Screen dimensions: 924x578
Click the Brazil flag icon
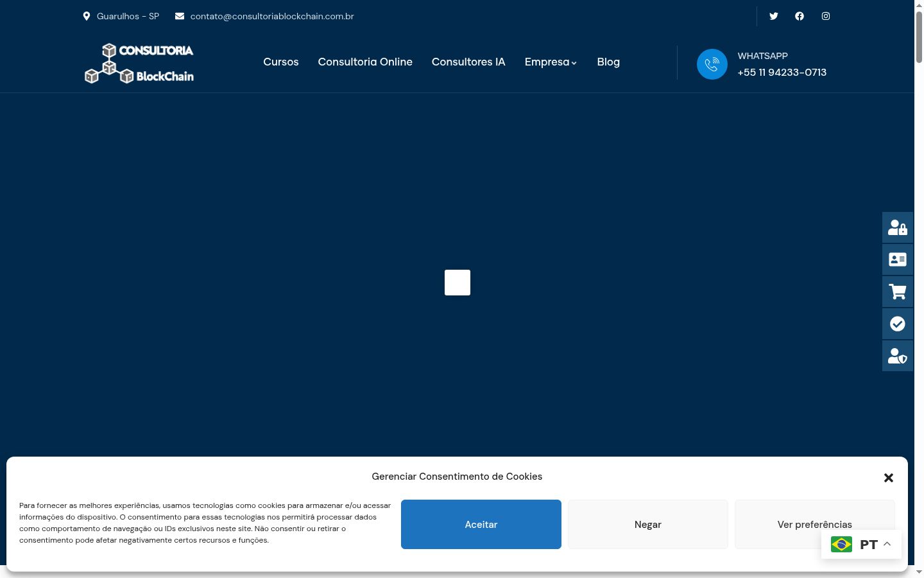841,545
